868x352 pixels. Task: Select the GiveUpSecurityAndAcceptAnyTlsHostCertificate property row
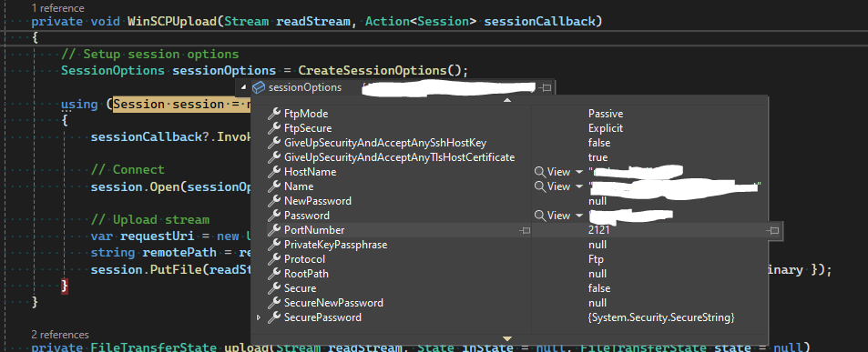(509, 157)
